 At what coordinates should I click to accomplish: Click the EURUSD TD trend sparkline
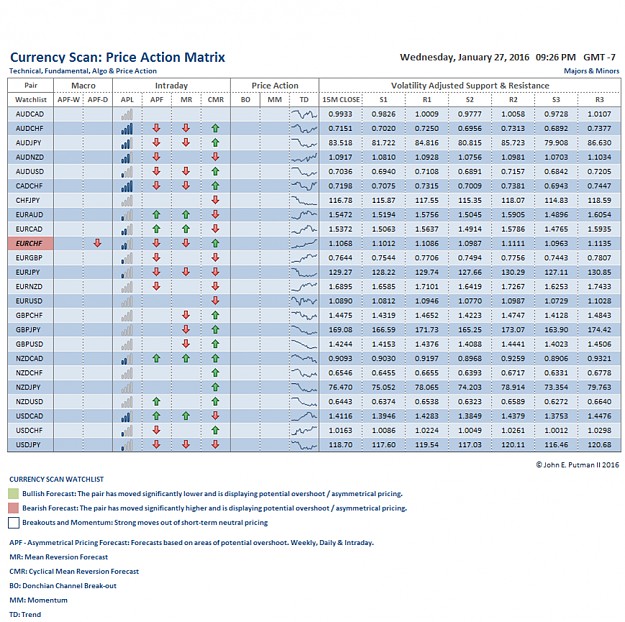click(304, 301)
